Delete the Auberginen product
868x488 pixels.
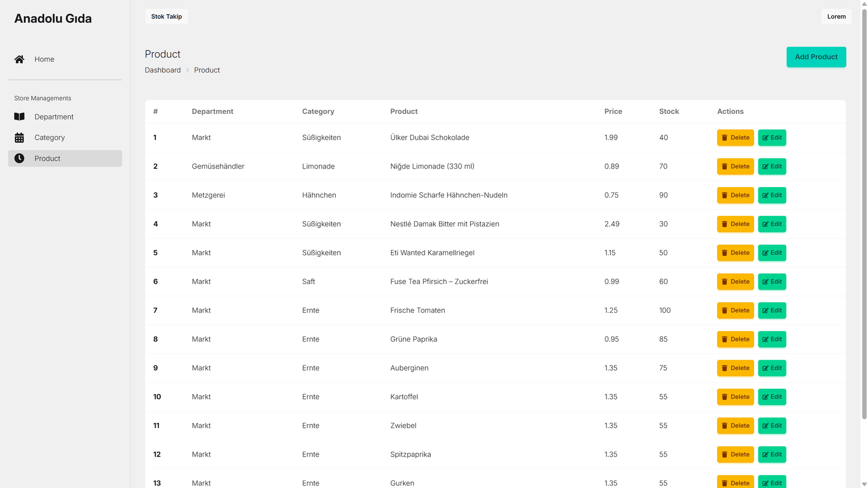click(735, 368)
